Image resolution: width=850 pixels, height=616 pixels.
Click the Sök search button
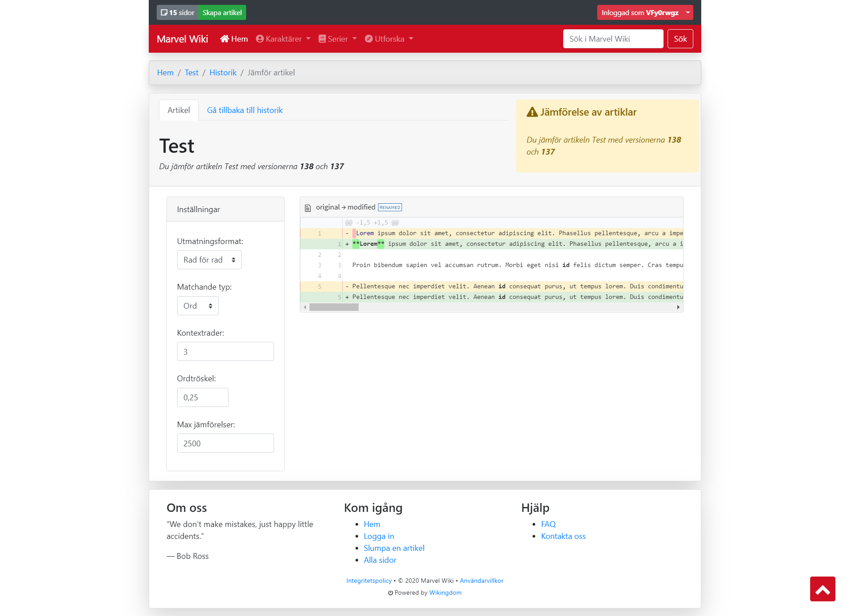coord(680,39)
